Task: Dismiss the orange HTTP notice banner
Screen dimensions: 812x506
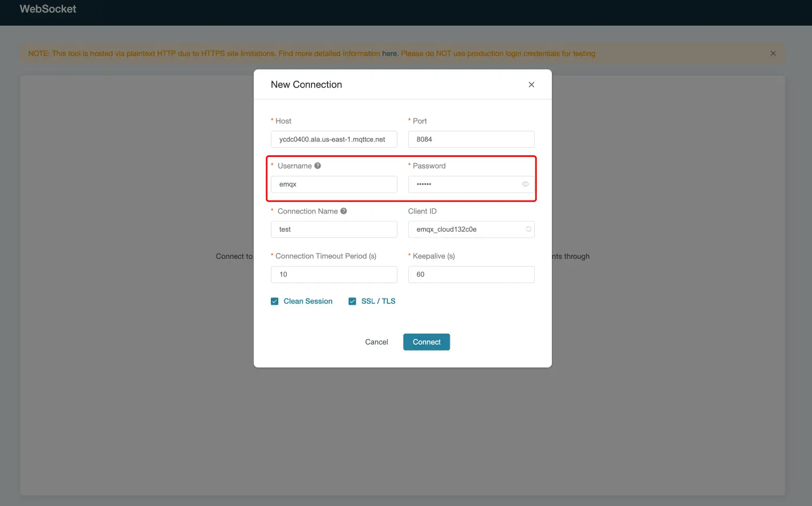Action: 772,53
